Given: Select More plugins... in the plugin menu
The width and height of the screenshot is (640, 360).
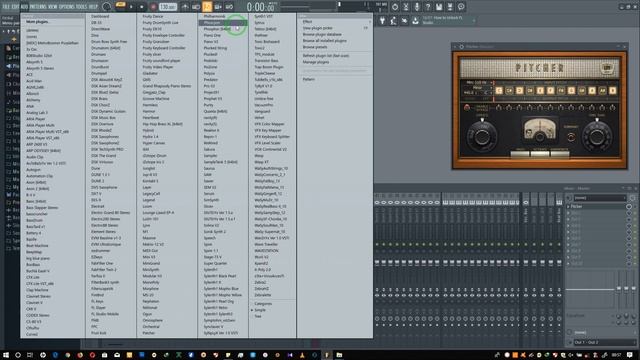Looking at the screenshot, I should (37, 22).
